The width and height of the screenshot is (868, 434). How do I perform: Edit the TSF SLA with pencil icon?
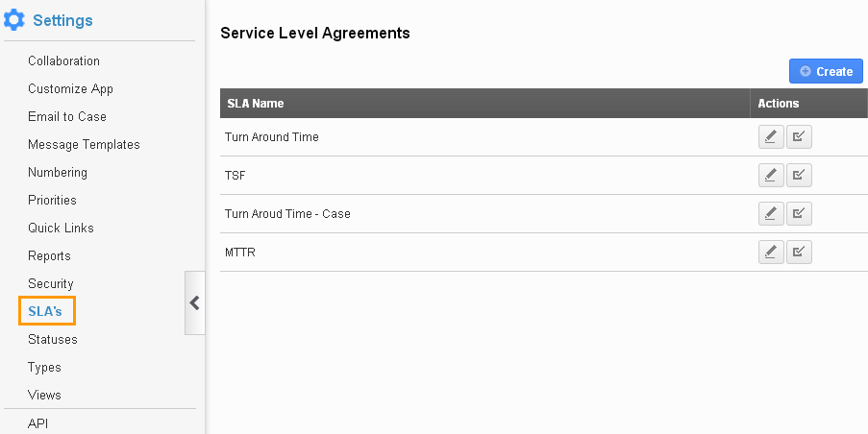pyautogui.click(x=771, y=176)
